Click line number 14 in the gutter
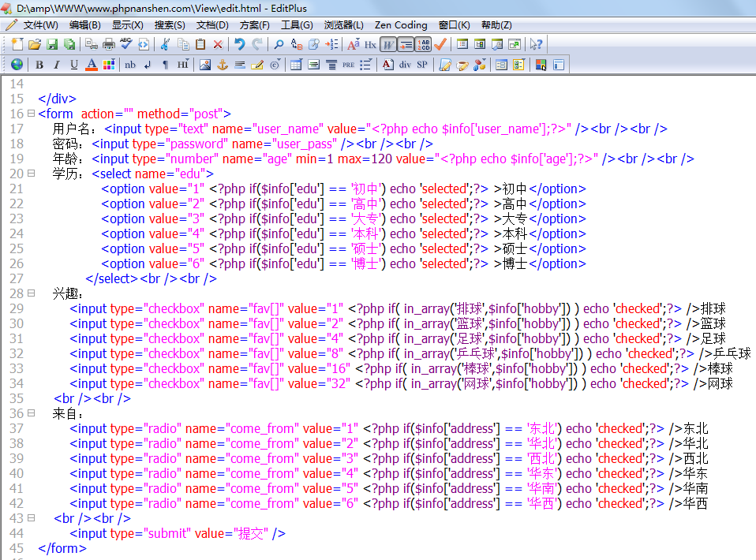The height and width of the screenshot is (560, 756). click(17, 84)
